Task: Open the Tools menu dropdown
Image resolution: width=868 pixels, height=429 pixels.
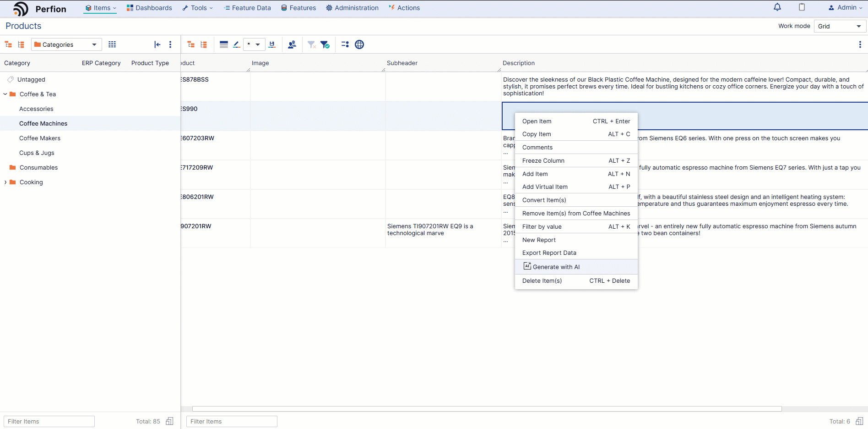Action: point(198,8)
